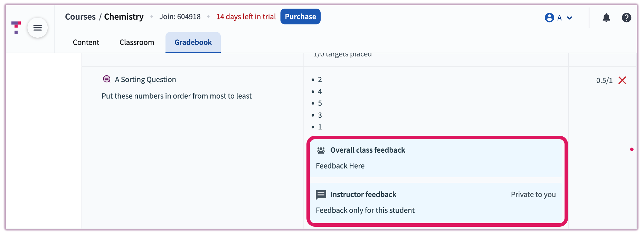Viewport: 644px width, 234px height.
Task: Click the Top Hat logo
Action: click(x=15, y=28)
